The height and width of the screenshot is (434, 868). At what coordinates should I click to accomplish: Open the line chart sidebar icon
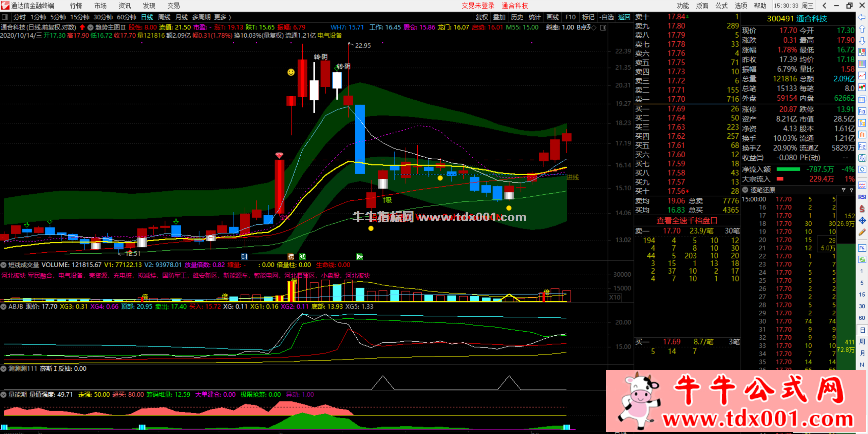pos(862,76)
